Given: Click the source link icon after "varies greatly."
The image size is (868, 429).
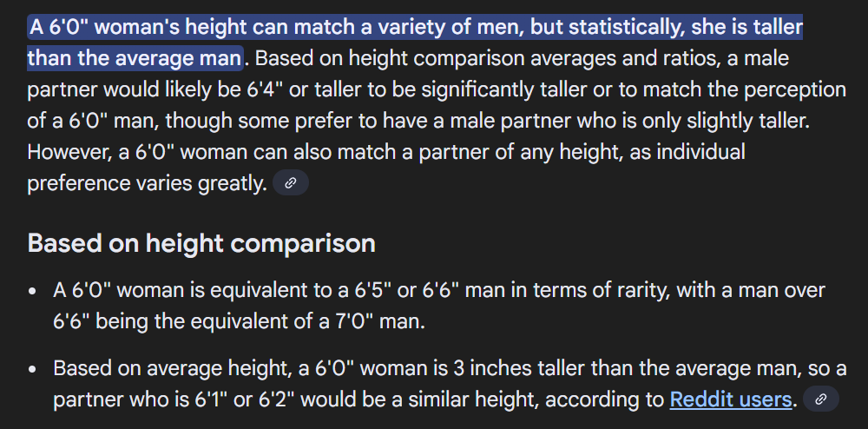Looking at the screenshot, I should (291, 183).
